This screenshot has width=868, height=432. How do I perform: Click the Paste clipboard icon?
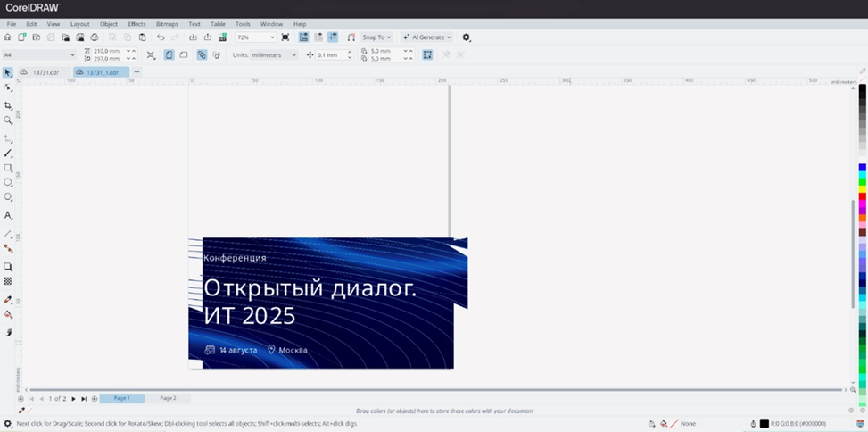click(142, 37)
